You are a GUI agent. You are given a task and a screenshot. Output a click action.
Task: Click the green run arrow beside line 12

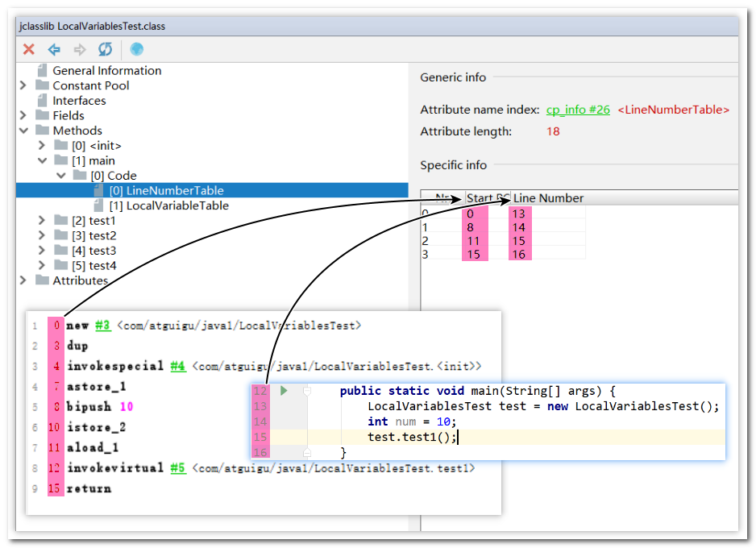tap(284, 391)
